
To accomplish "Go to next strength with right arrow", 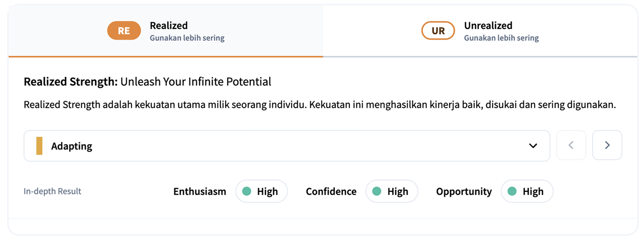I will 607,146.
